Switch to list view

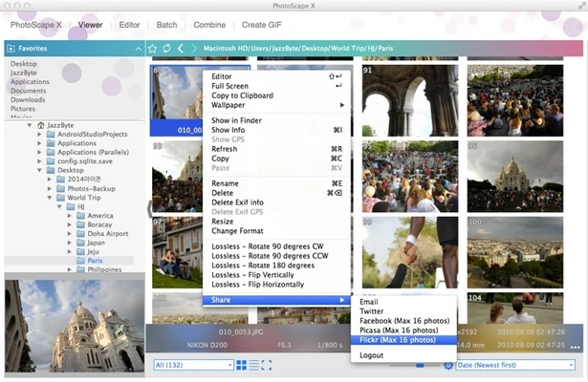tap(254, 365)
